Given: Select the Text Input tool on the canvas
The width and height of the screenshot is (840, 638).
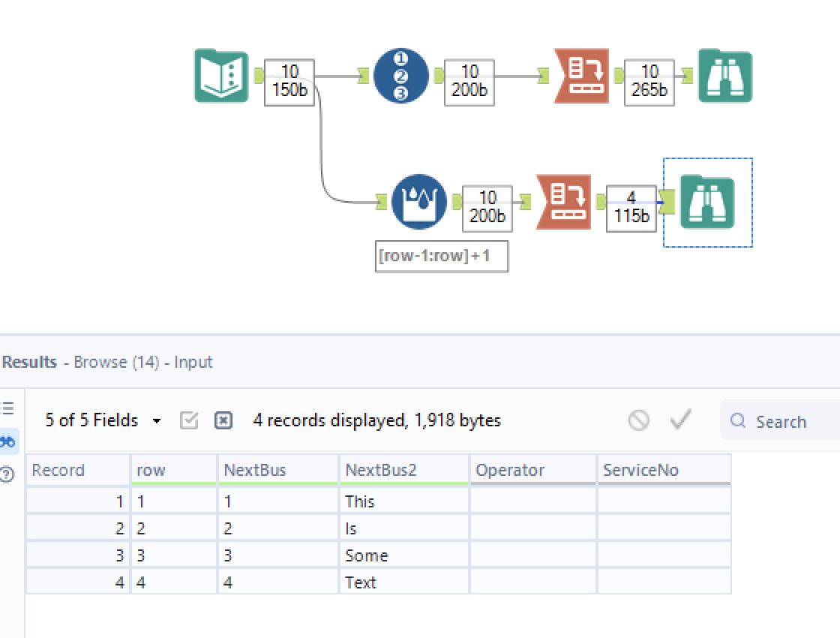Looking at the screenshot, I should (x=221, y=76).
